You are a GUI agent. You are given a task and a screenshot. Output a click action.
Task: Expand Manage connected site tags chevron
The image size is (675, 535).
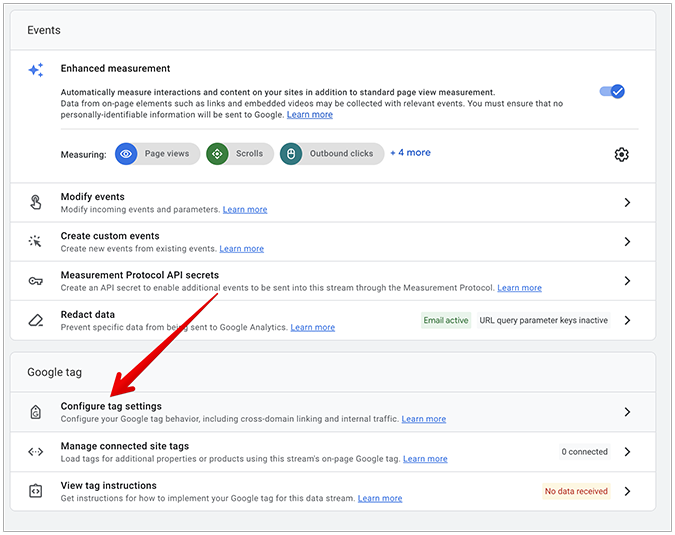(x=627, y=452)
